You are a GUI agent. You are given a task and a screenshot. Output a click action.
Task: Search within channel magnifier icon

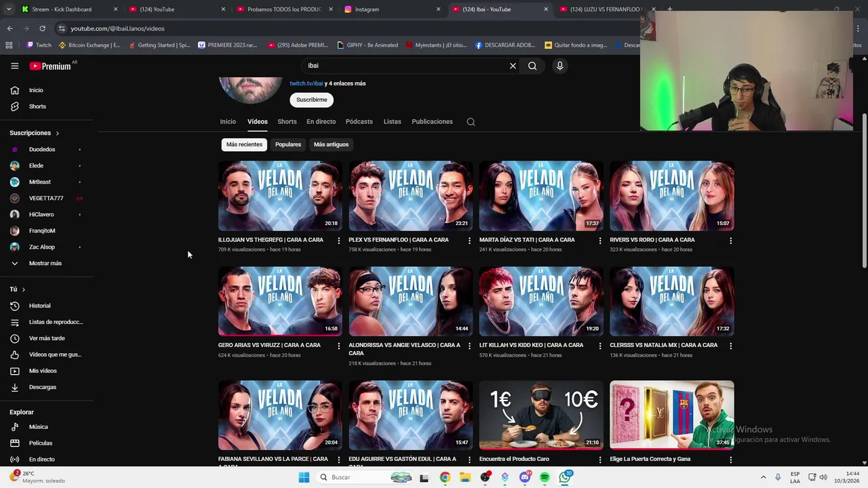pos(471,122)
